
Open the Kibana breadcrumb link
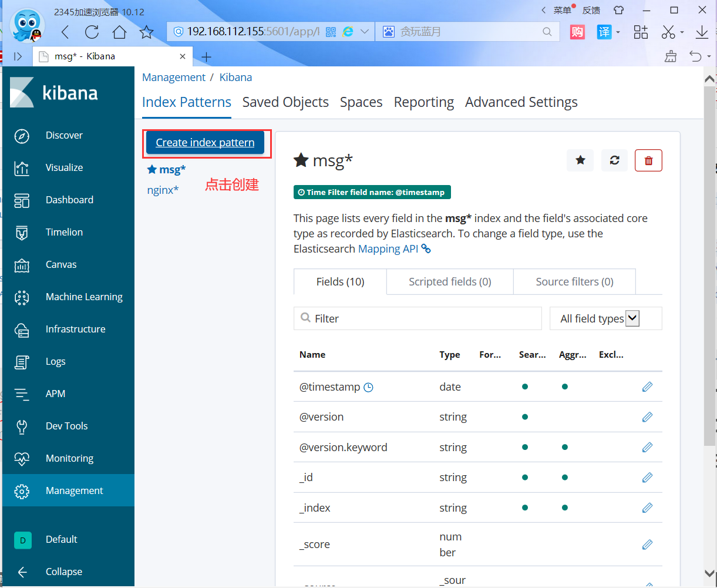[x=235, y=78]
